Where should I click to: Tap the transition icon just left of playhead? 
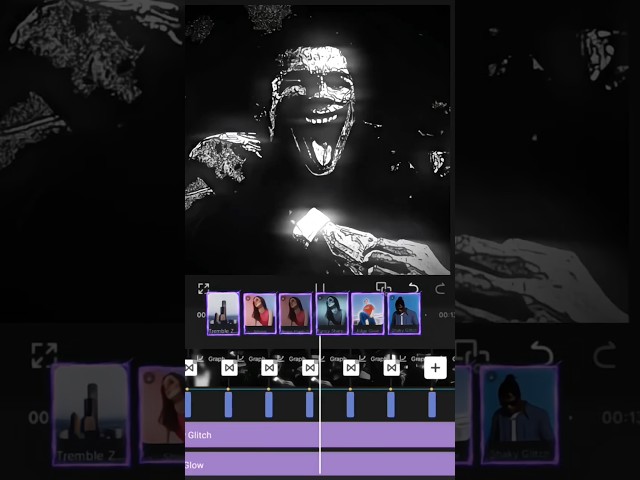pos(310,368)
